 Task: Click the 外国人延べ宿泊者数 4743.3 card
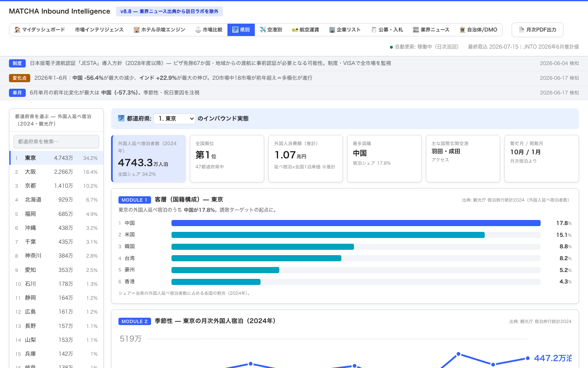point(149,159)
